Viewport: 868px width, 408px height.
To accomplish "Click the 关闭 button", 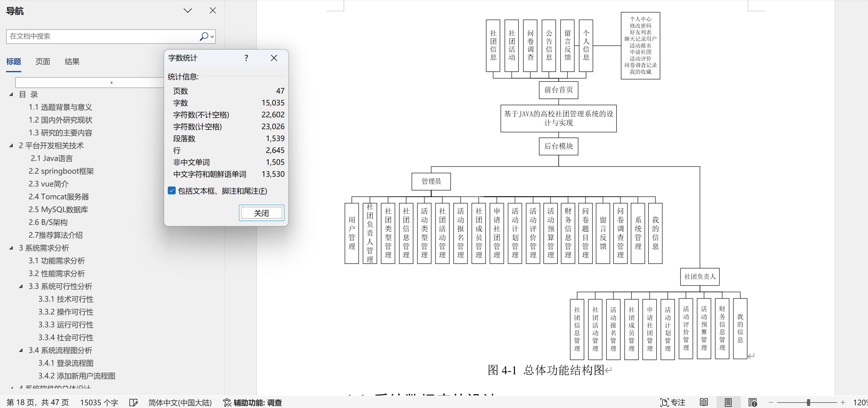I will click(262, 213).
